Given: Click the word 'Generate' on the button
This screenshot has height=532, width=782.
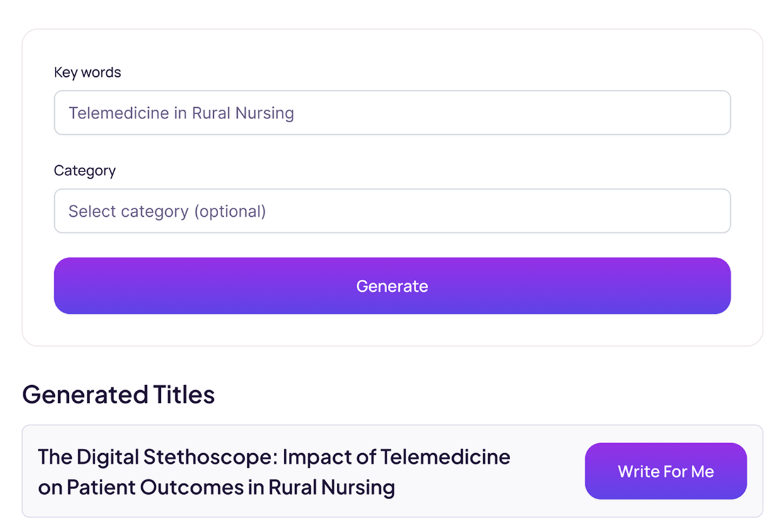Looking at the screenshot, I should [392, 286].
